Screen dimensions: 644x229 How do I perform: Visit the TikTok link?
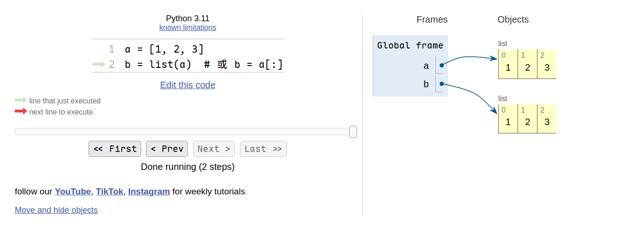(x=109, y=191)
